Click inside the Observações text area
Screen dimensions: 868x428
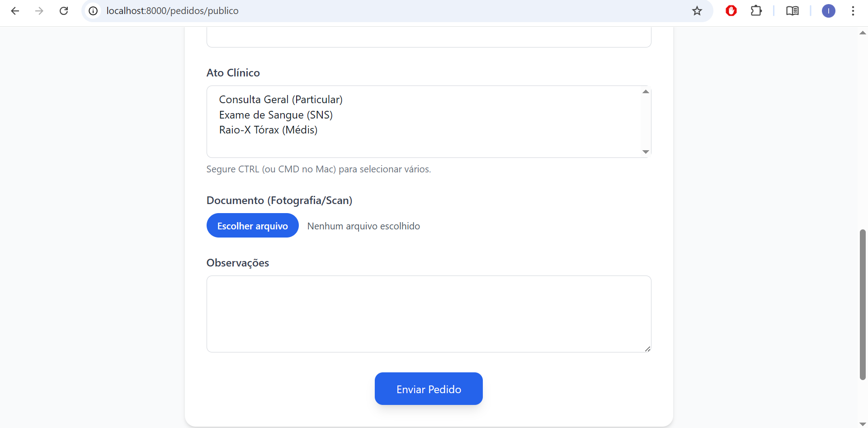pyautogui.click(x=429, y=314)
